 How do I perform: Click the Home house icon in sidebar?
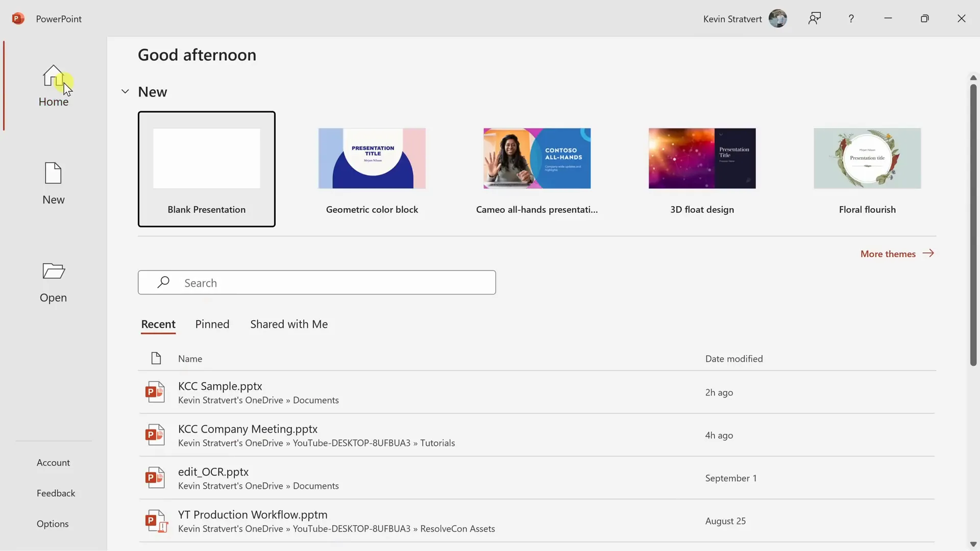click(x=53, y=76)
